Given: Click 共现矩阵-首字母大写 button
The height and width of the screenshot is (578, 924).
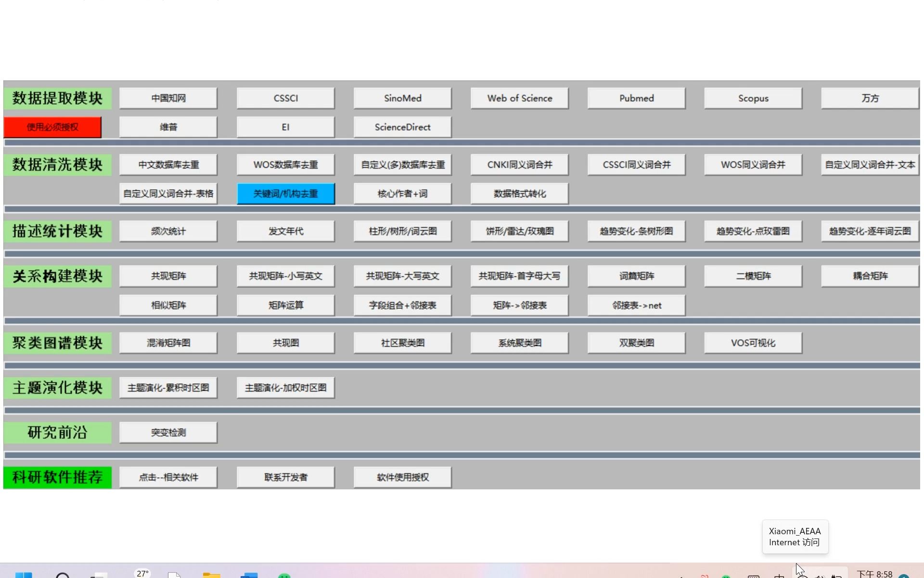Looking at the screenshot, I should [x=520, y=276].
